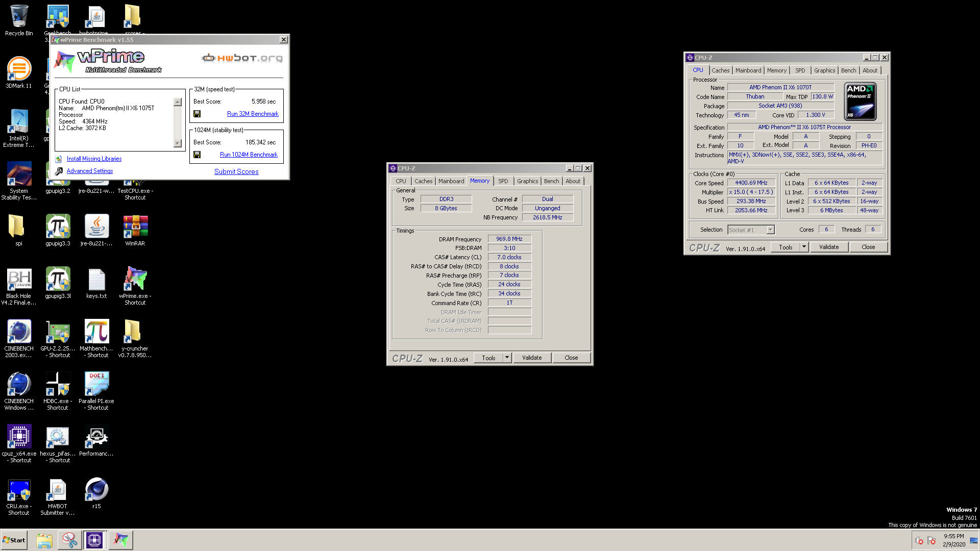
Task: Open the Parallel PI.exe shortcut icon
Action: click(x=96, y=391)
